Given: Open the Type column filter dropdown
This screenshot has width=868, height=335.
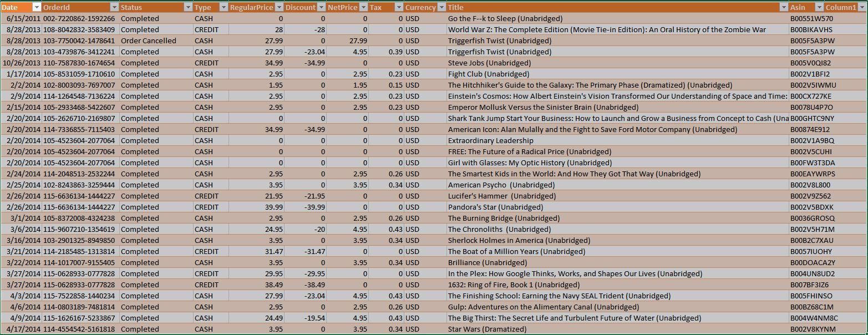Looking at the screenshot, I should point(224,7).
